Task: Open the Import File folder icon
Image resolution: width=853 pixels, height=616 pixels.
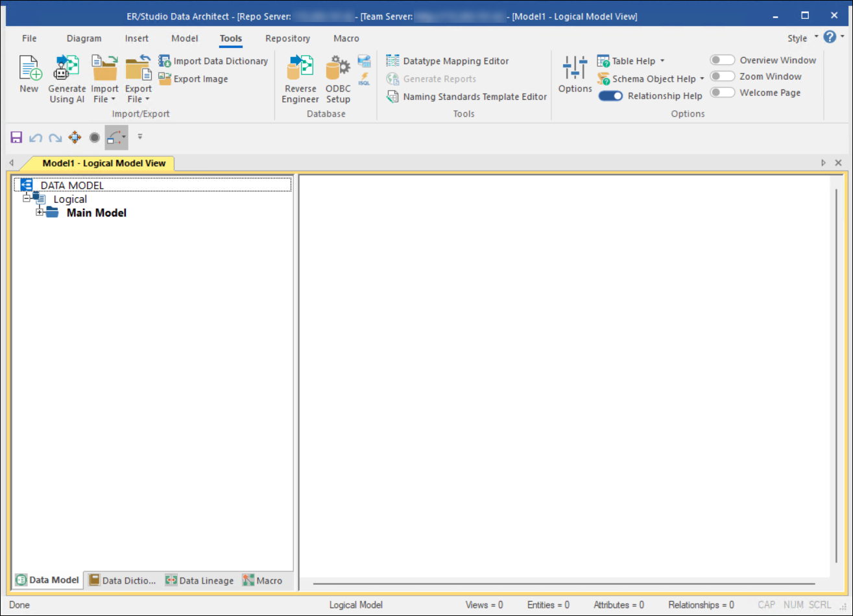Action: [x=104, y=68]
